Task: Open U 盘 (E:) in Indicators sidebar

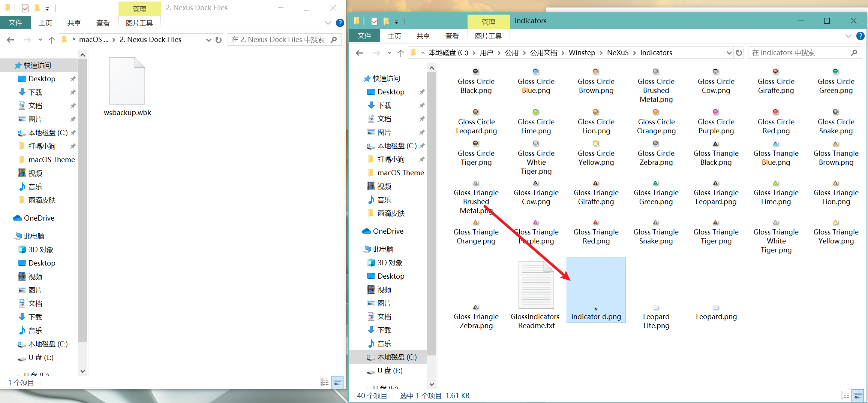Action: (390, 370)
